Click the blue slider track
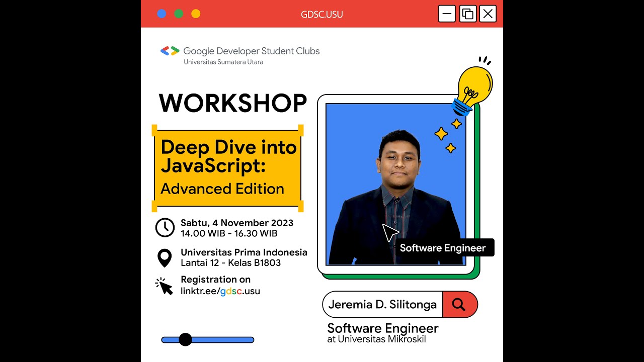Screen dimensions: 644x362 pos(207,340)
